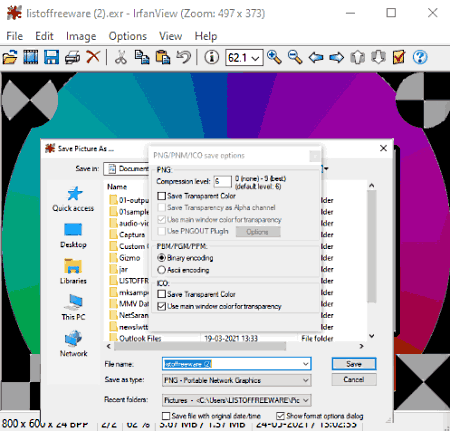Screen dimensions: 450x431
Task: Select the Outlook Files folder
Action: coord(135,338)
